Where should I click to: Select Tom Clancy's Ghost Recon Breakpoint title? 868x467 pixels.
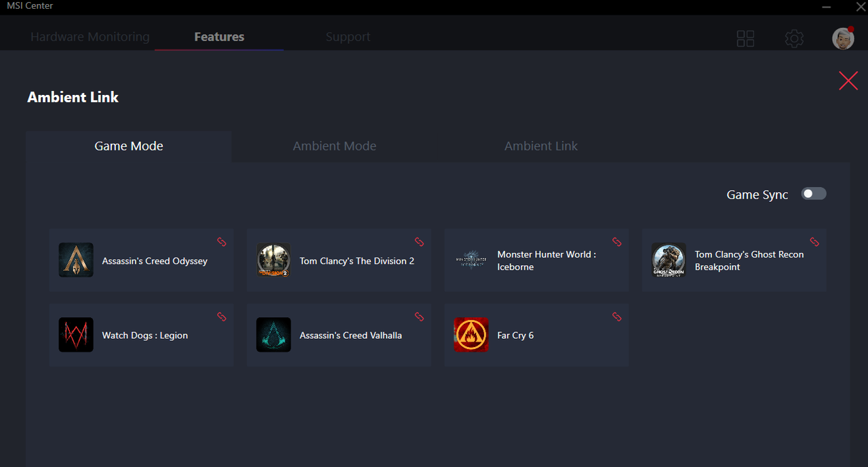(x=749, y=260)
